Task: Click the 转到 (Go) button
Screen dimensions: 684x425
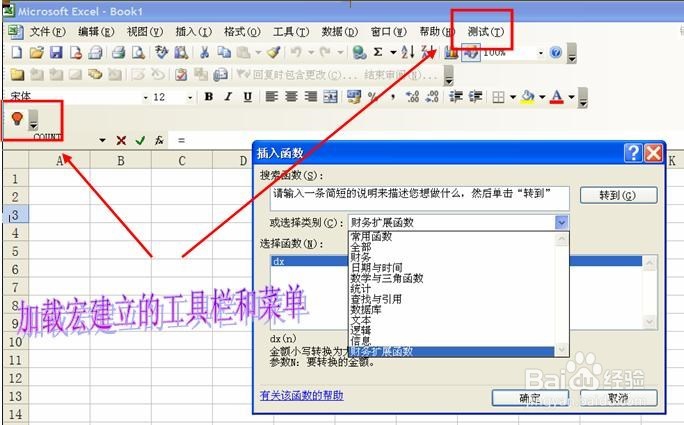Action: pyautogui.click(x=618, y=195)
